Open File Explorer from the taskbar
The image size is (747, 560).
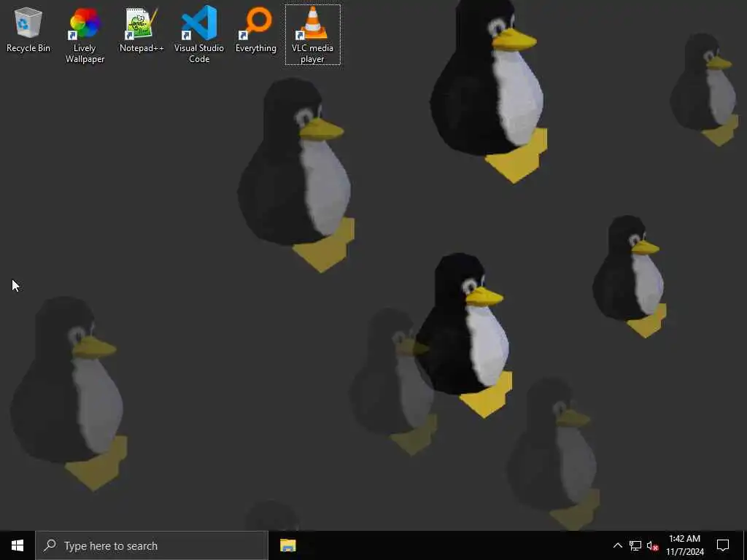click(x=287, y=545)
